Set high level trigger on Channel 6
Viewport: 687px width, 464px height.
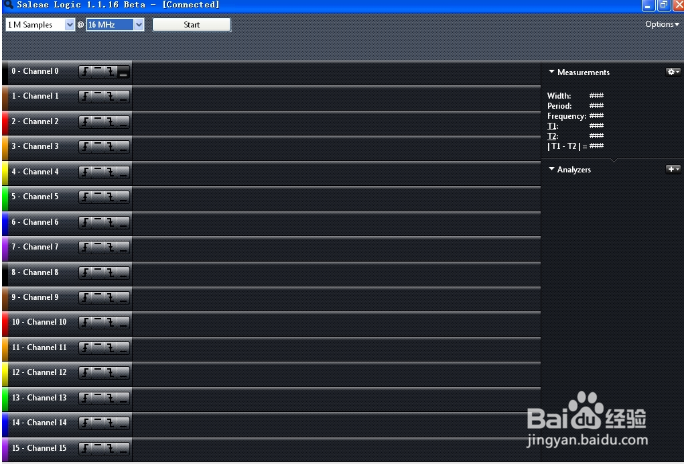98,222
